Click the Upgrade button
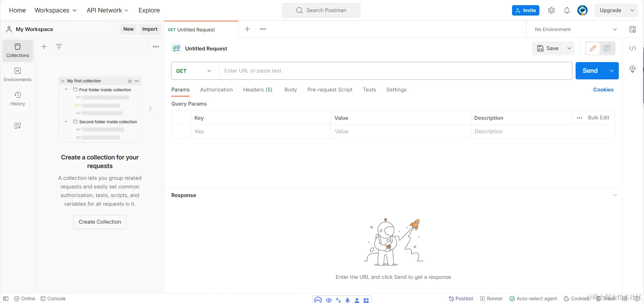The height and width of the screenshot is (303, 644). coord(610,10)
